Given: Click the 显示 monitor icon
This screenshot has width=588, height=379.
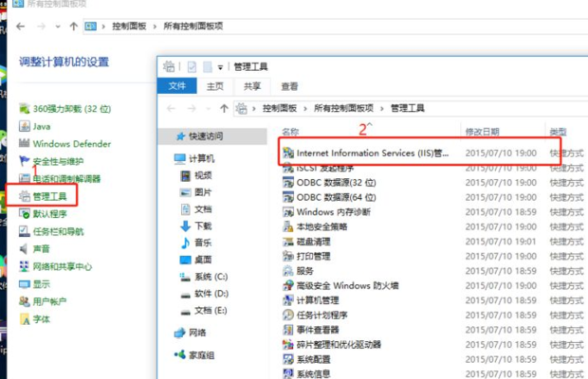Looking at the screenshot, I should pos(25,284).
